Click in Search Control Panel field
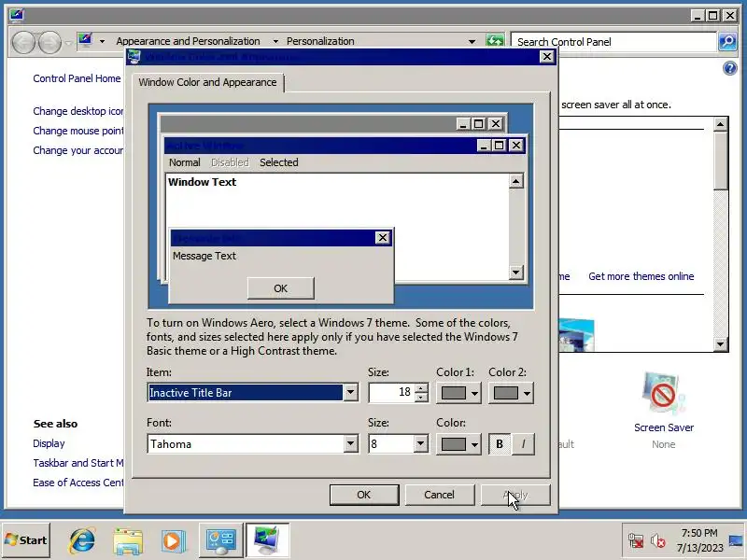This screenshot has width=747, height=560. (613, 42)
